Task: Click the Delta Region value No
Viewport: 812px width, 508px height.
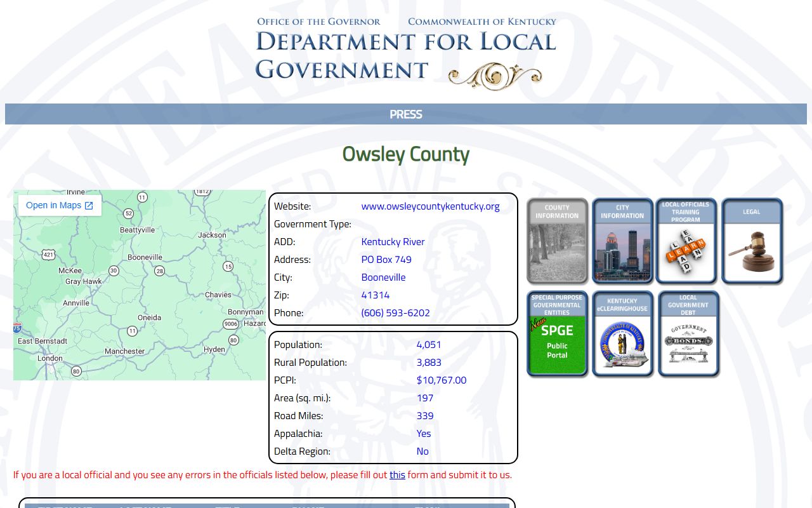Action: tap(422, 451)
